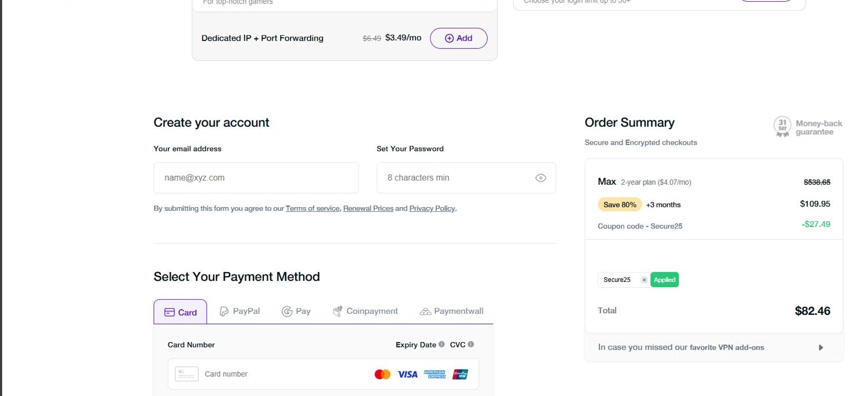This screenshot has height=396, width=868.
Task: Click the American Express logo icon
Action: 435,375
